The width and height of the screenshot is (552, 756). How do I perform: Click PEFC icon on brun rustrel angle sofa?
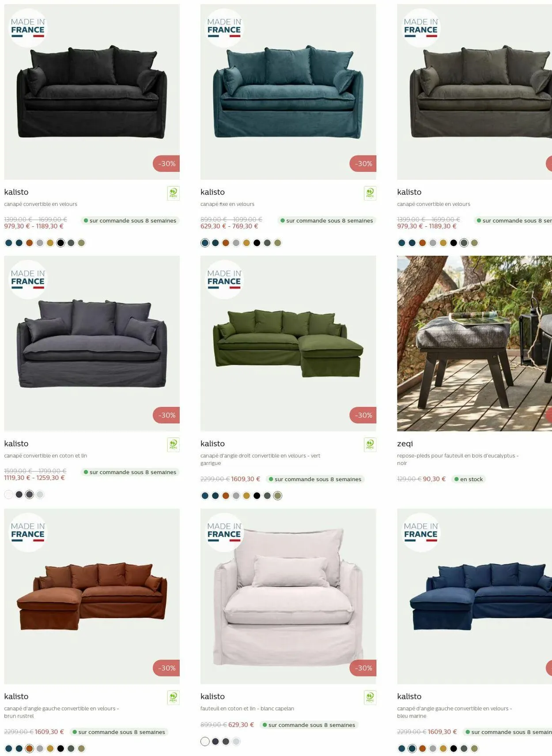(173, 697)
